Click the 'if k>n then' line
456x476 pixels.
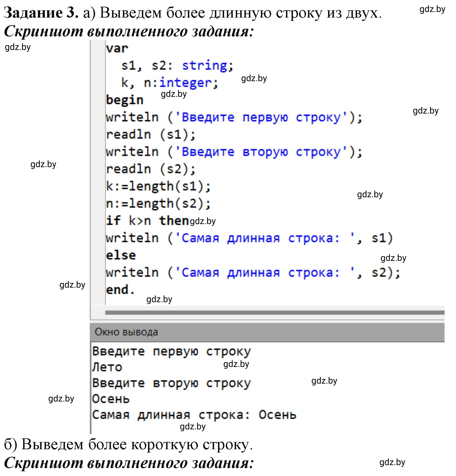pos(147,221)
